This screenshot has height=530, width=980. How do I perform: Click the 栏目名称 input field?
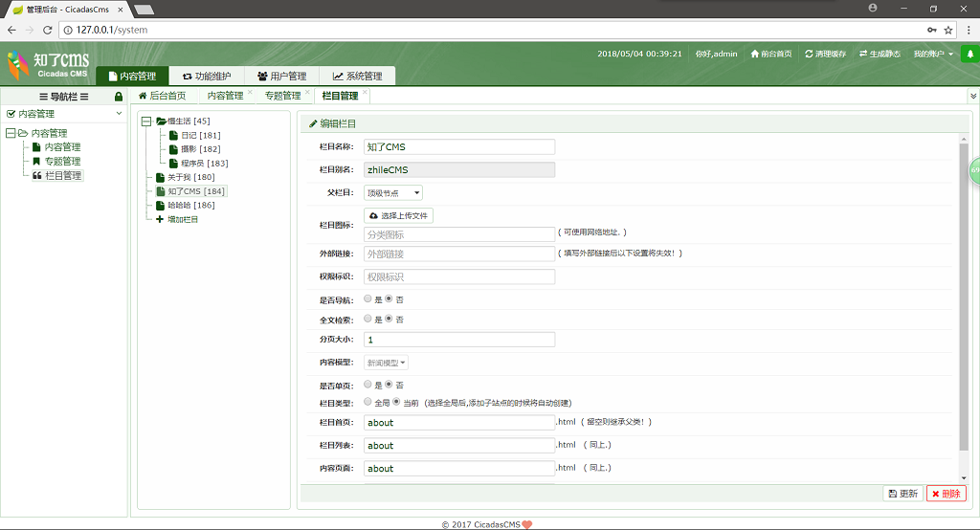pos(459,147)
